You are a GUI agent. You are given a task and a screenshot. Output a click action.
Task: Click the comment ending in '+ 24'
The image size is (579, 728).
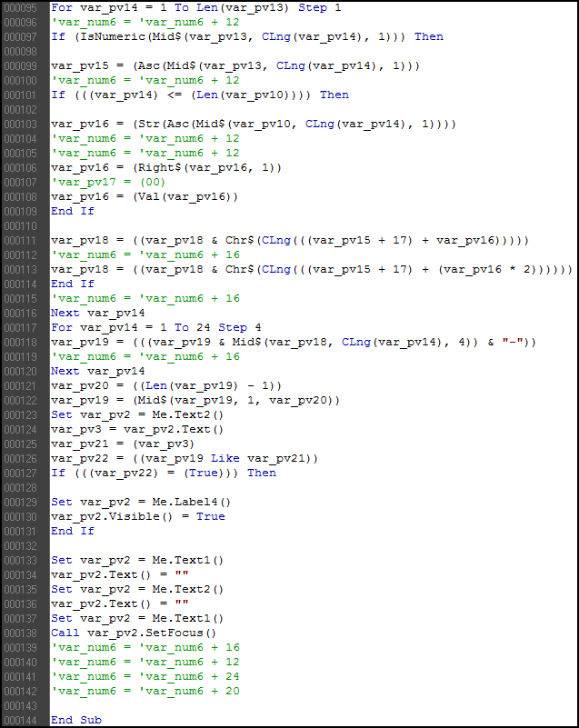[x=145, y=676]
